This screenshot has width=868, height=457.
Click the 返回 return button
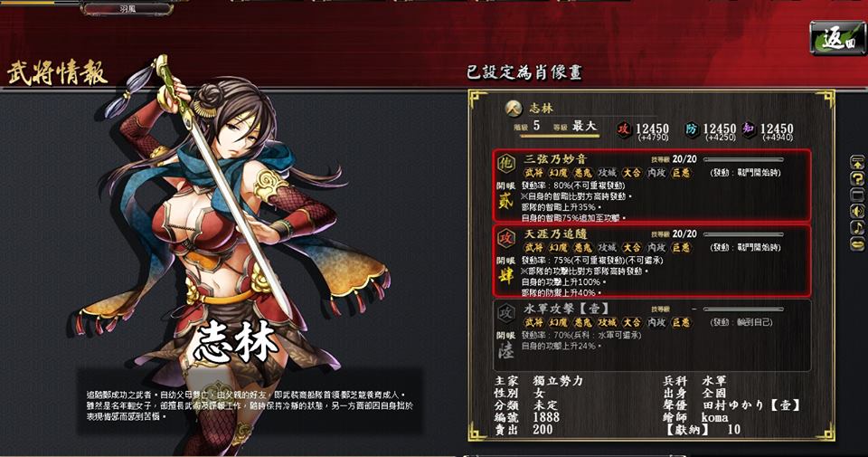coord(837,38)
